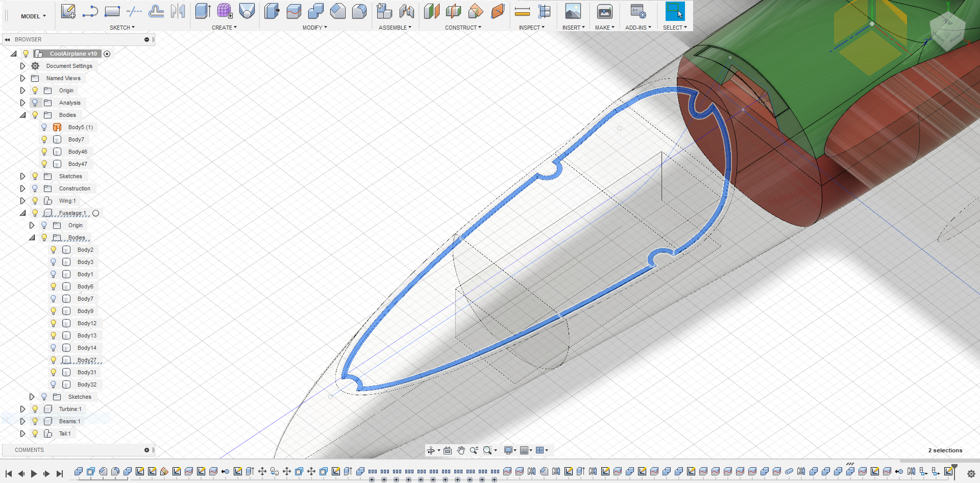Activate the Fuselage:1 component radio button
The width and height of the screenshot is (980, 483).
95,213
